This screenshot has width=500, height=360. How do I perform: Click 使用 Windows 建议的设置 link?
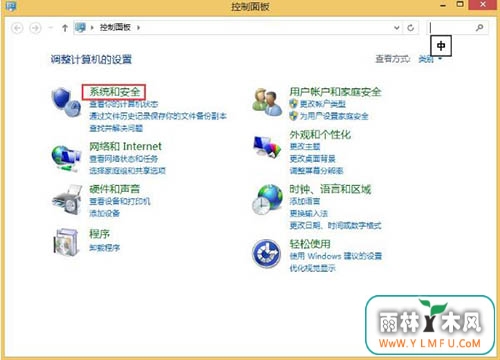(x=336, y=256)
